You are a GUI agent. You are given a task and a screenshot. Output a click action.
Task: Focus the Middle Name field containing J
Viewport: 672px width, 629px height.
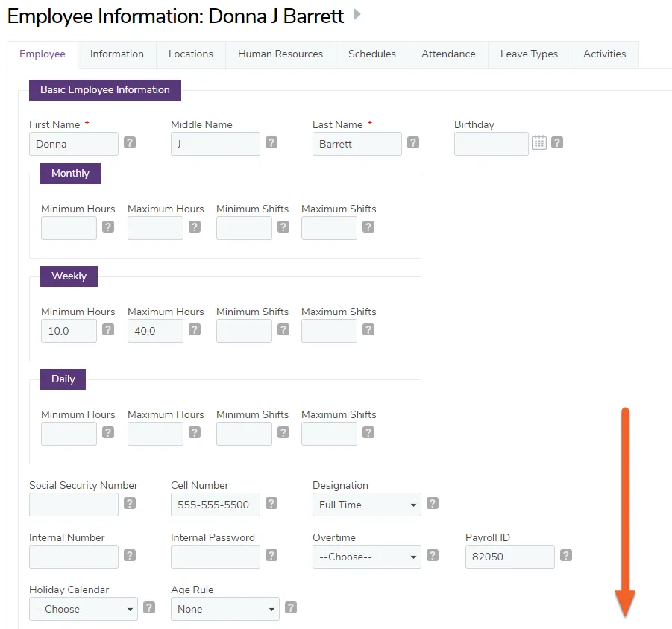point(216,144)
